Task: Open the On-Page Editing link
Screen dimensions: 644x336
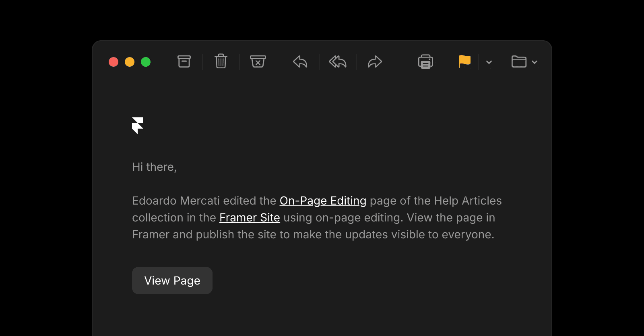Action: pos(323,201)
